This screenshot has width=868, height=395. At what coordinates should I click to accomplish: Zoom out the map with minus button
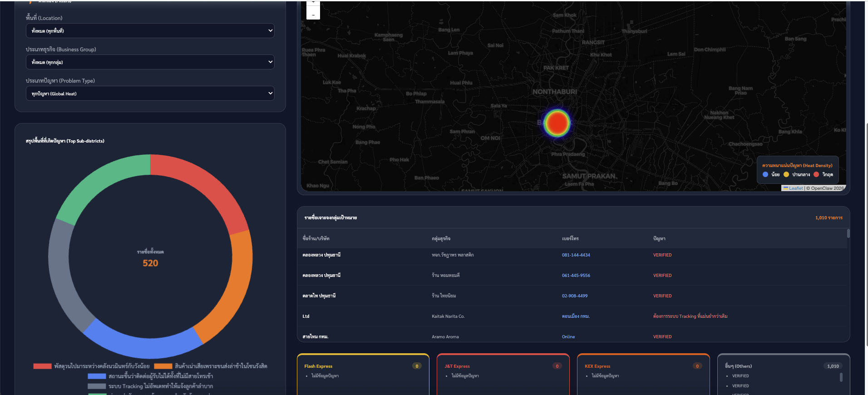point(313,14)
